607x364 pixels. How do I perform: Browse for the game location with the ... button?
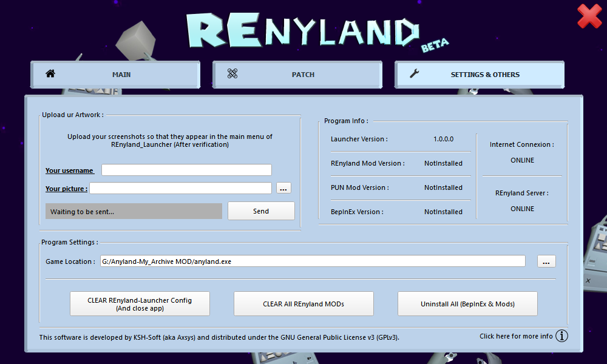point(546,261)
